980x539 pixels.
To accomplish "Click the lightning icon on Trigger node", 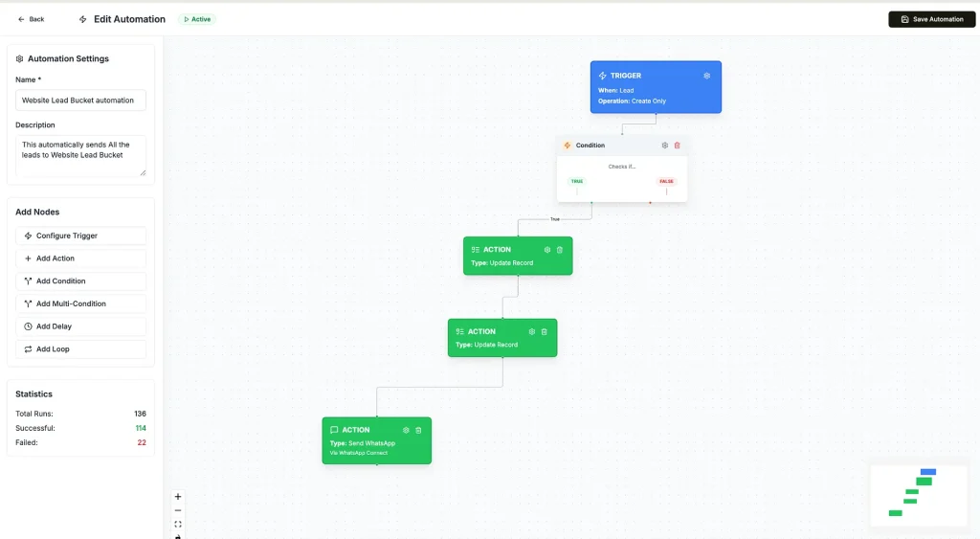I will click(x=603, y=76).
